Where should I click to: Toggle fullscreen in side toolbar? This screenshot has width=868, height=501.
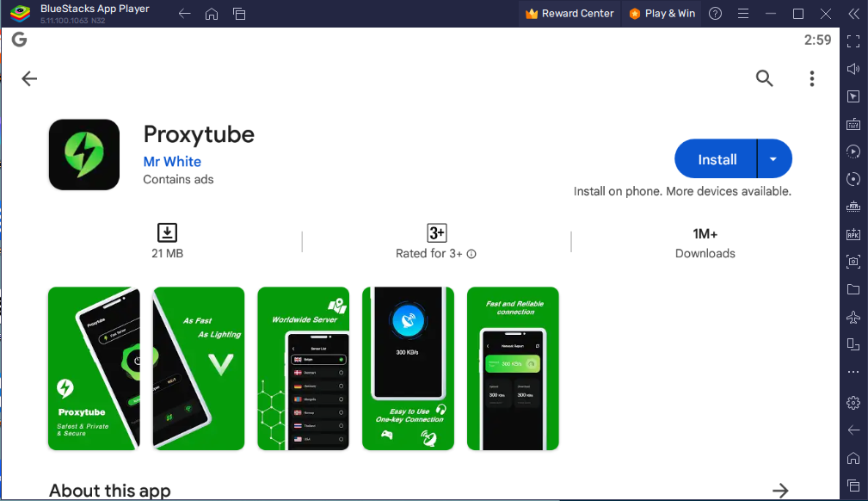click(853, 41)
